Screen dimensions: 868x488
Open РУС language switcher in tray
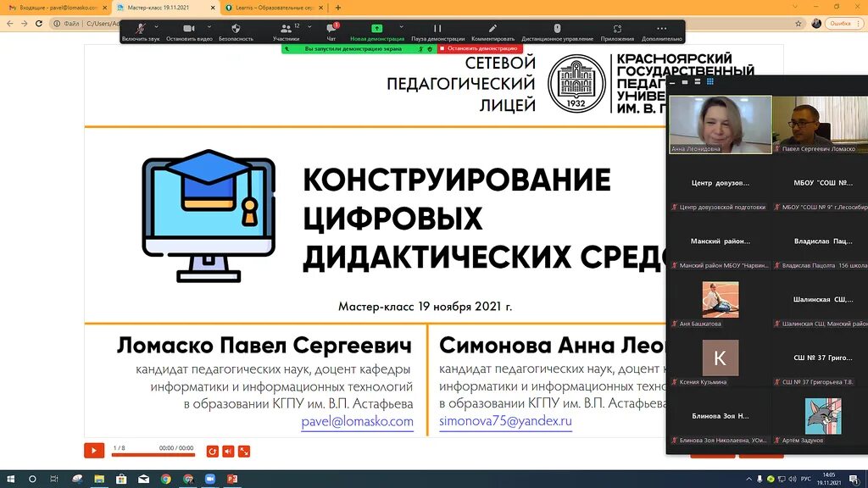pos(805,480)
